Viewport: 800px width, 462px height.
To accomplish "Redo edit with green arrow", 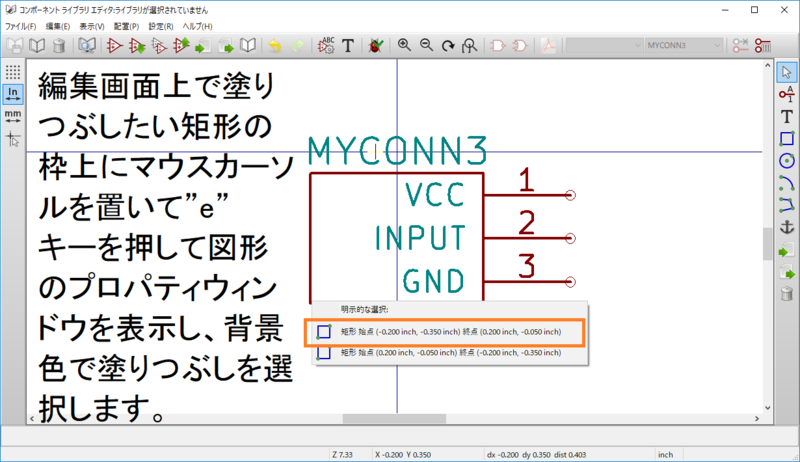I will click(297, 46).
